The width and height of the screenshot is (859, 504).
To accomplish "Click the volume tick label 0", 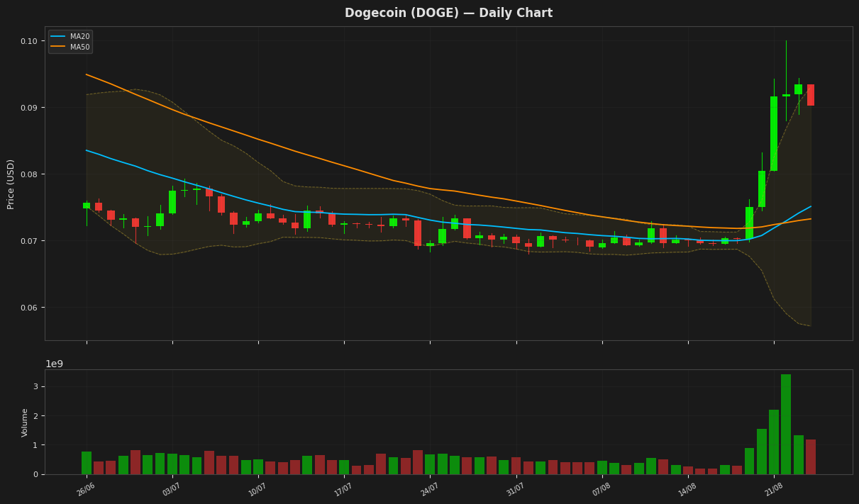I will point(37,474).
